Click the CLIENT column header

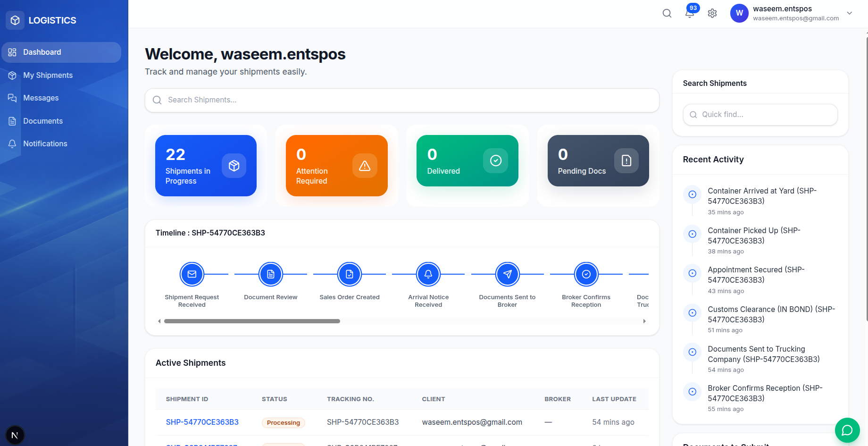click(x=434, y=399)
